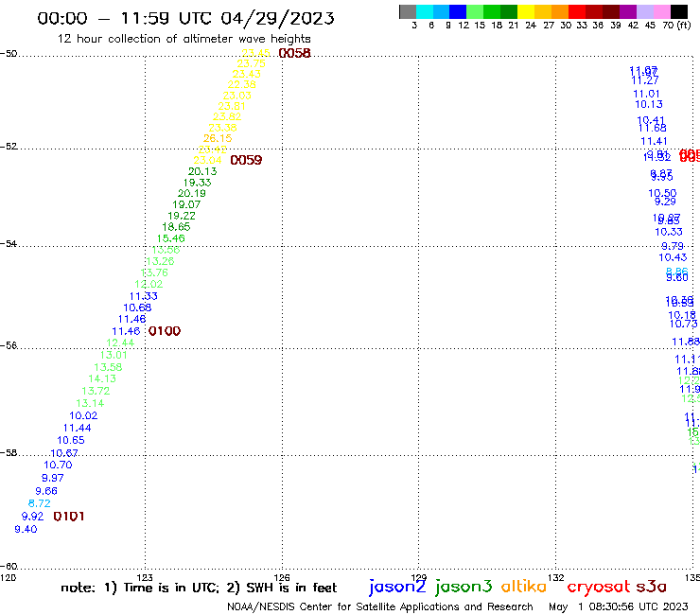Screen dimensions: 700x615
Task: Click the orange swatch in the legend bar
Action: click(560, 11)
